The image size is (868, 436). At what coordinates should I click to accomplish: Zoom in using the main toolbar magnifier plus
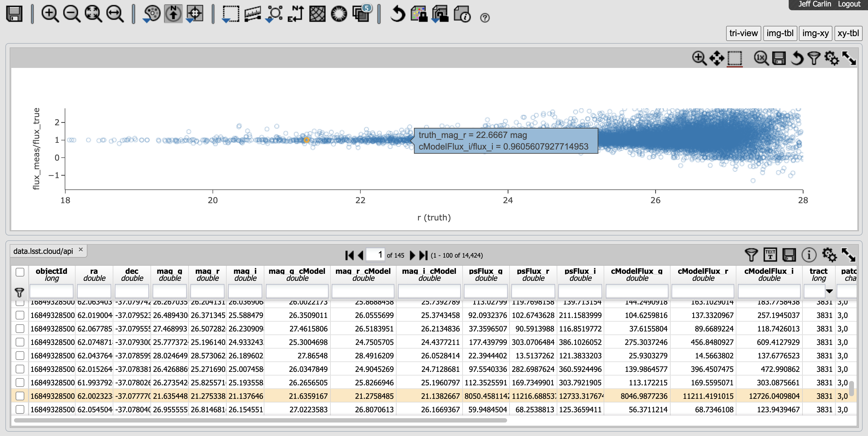[x=50, y=14]
